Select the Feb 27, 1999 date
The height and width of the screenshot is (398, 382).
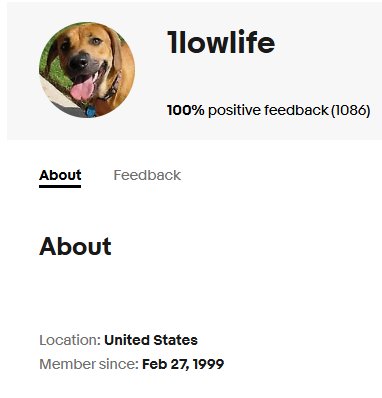183,364
